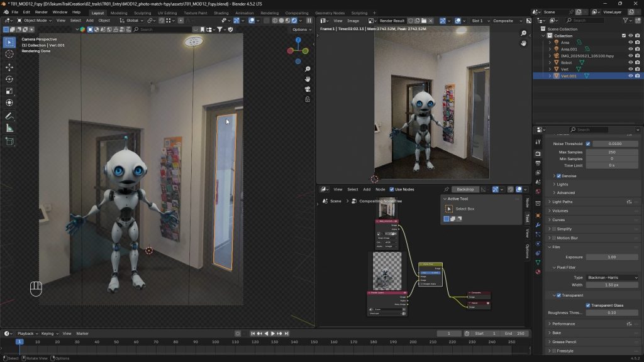Disable the Denoise checkbox in render settings
The image size is (644, 362).
click(x=558, y=175)
